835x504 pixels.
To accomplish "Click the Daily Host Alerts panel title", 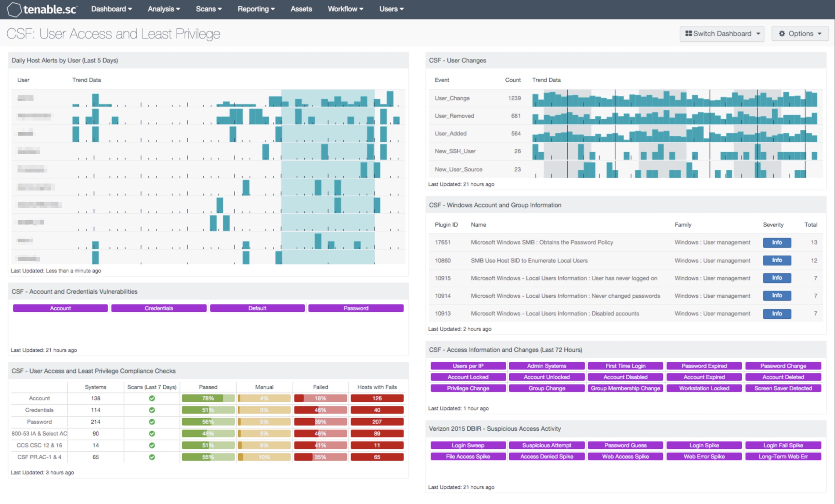I will (x=65, y=60).
